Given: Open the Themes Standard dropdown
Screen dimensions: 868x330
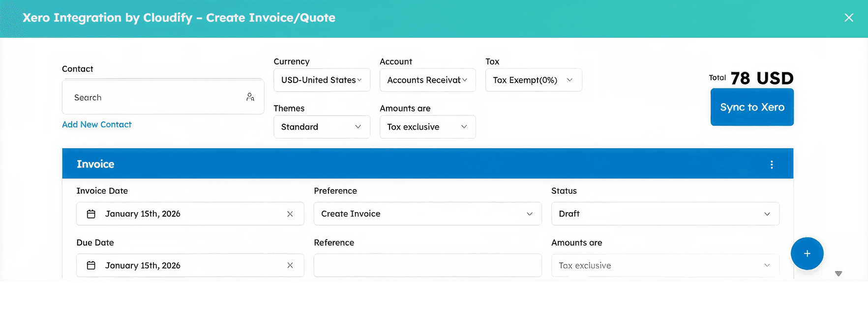Looking at the screenshot, I should coord(322,127).
